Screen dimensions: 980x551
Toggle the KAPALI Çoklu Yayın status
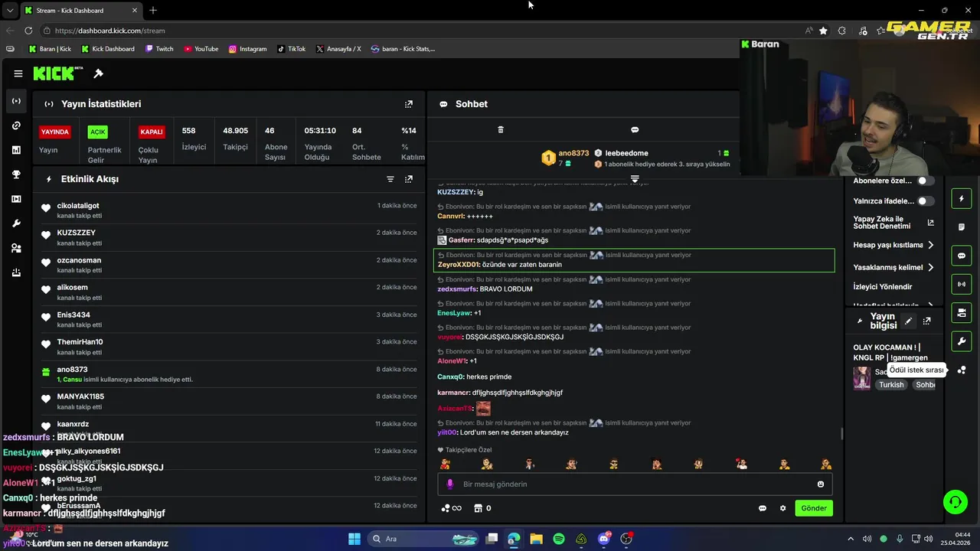click(152, 132)
